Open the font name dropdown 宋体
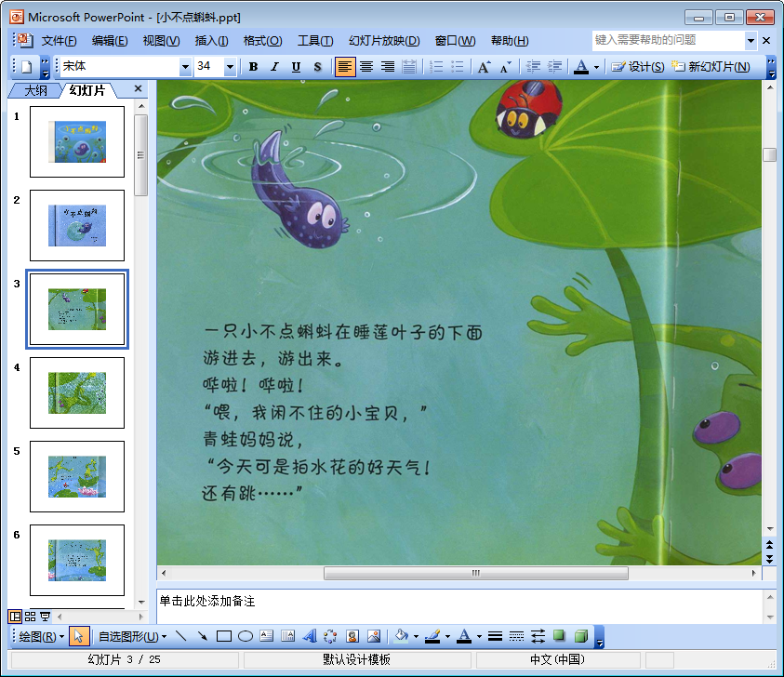Screen dimensions: 784x677 click(x=185, y=67)
